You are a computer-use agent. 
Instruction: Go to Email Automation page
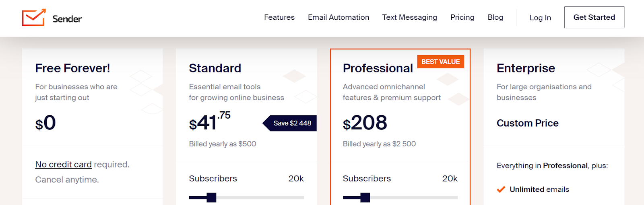tap(339, 17)
